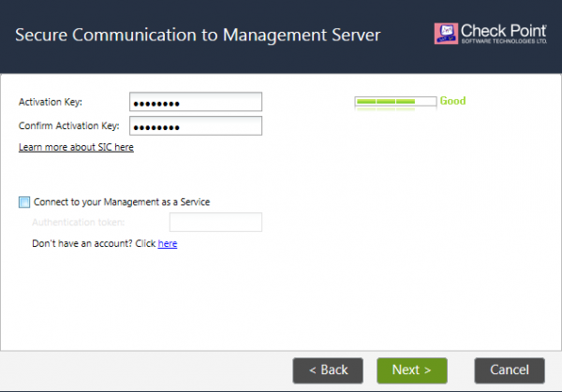
Task: Follow the 'here' account sign-up link
Action: click(x=168, y=244)
